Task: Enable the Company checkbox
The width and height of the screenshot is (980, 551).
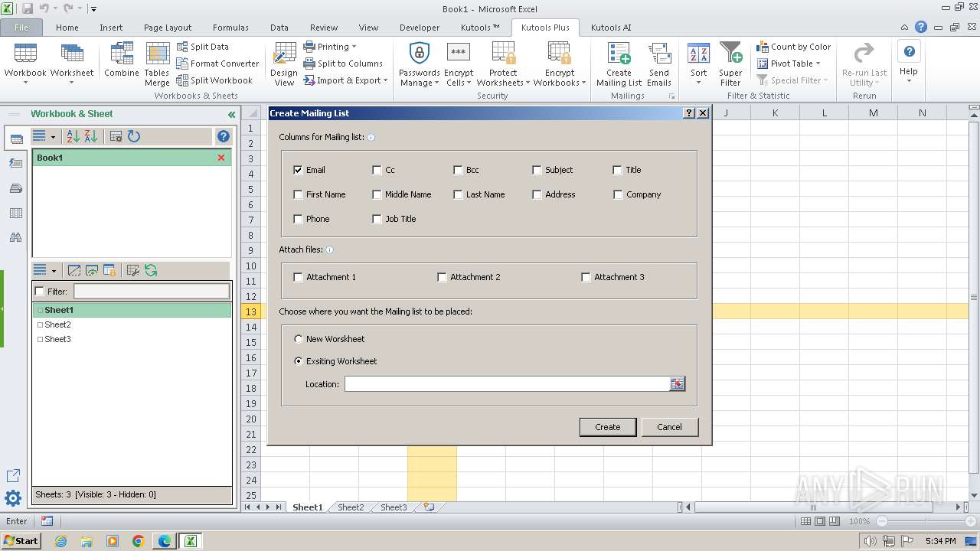Action: [x=618, y=194]
